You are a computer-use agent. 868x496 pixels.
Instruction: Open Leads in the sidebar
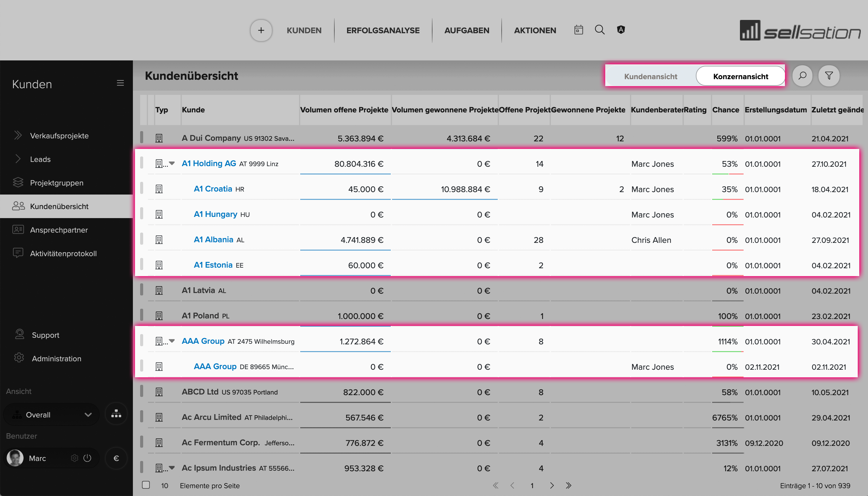[66, 159]
